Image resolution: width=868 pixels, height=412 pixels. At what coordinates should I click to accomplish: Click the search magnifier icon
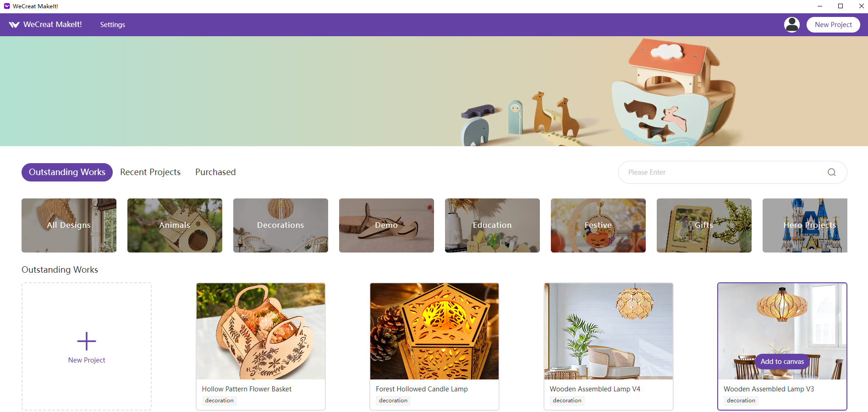click(831, 172)
